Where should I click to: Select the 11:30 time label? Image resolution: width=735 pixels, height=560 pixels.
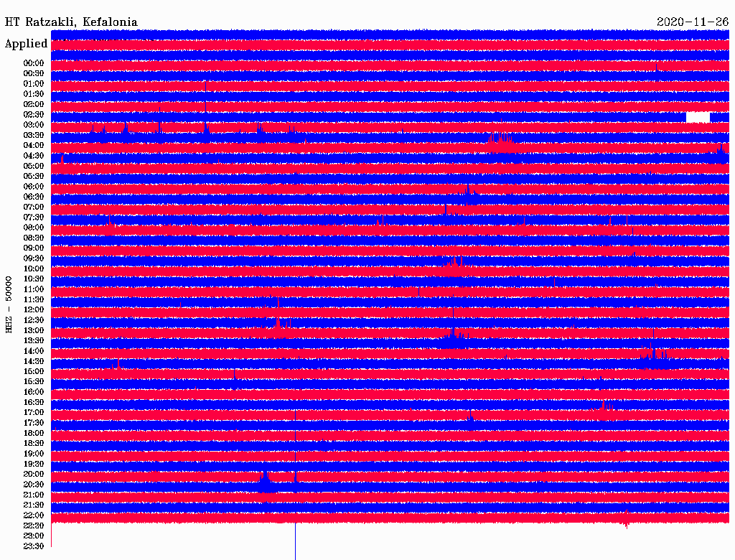coord(34,299)
